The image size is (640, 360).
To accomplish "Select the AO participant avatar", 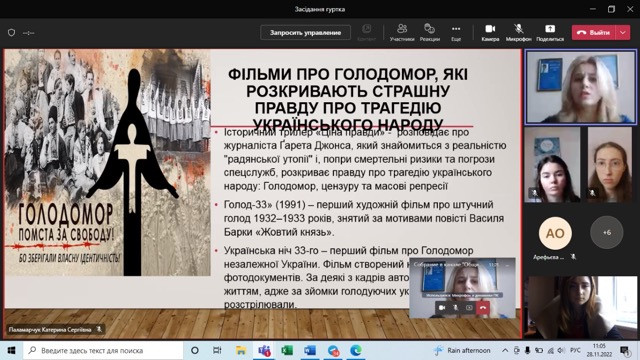I will coord(555,233).
